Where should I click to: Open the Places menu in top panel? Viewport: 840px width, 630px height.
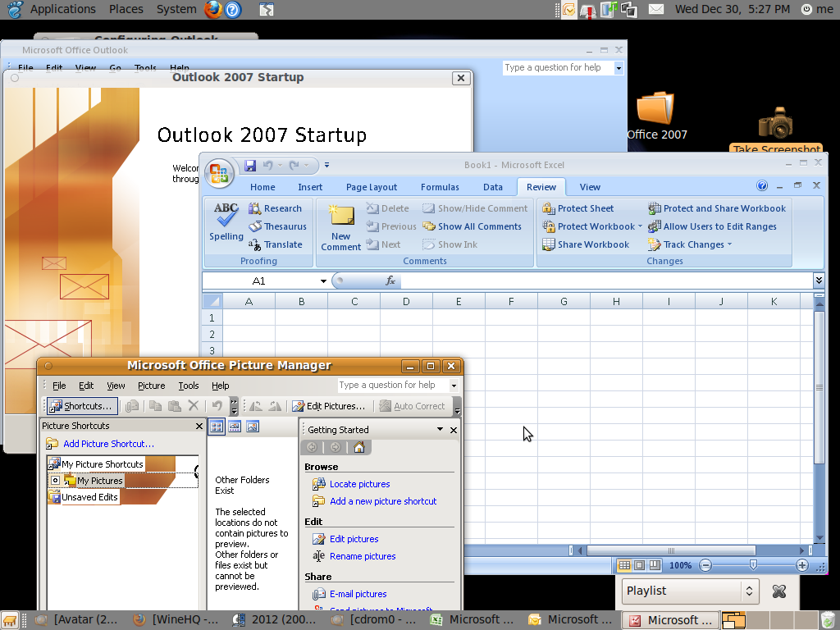(x=126, y=9)
